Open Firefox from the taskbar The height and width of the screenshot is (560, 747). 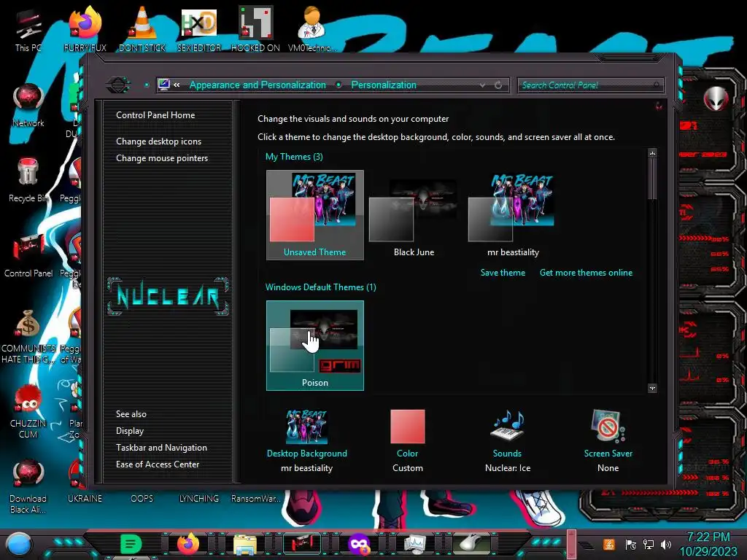pos(188,544)
